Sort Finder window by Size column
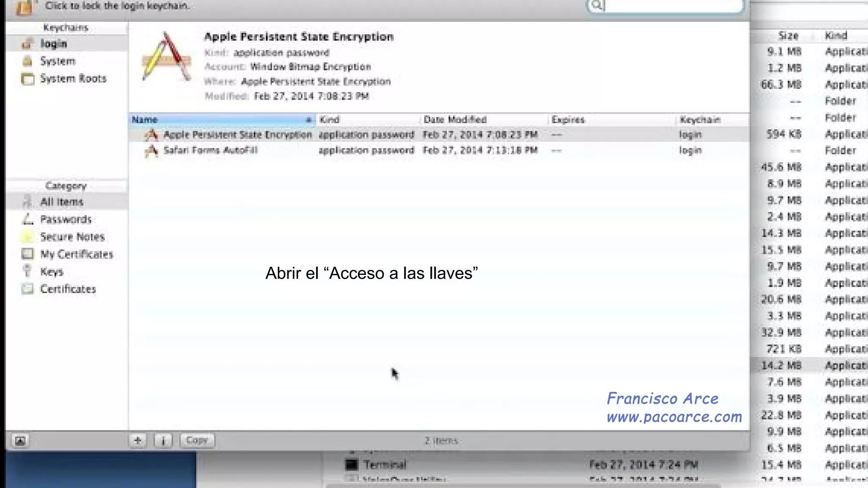The width and height of the screenshot is (868, 488). 788,36
